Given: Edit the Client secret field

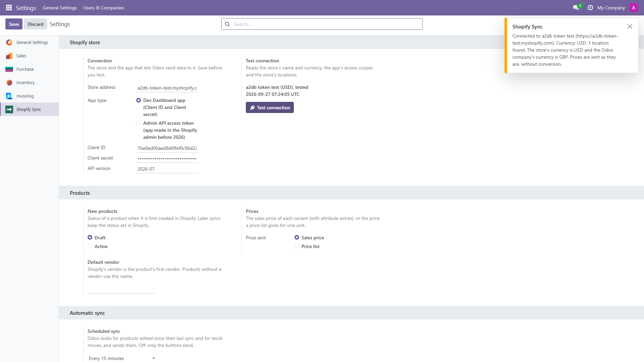Looking at the screenshot, I should tap(167, 159).
